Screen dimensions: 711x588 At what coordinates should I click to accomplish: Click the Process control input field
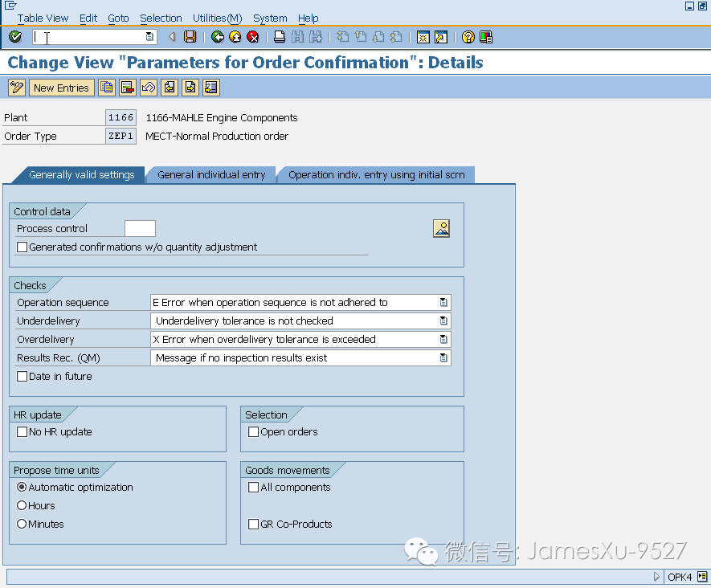140,228
